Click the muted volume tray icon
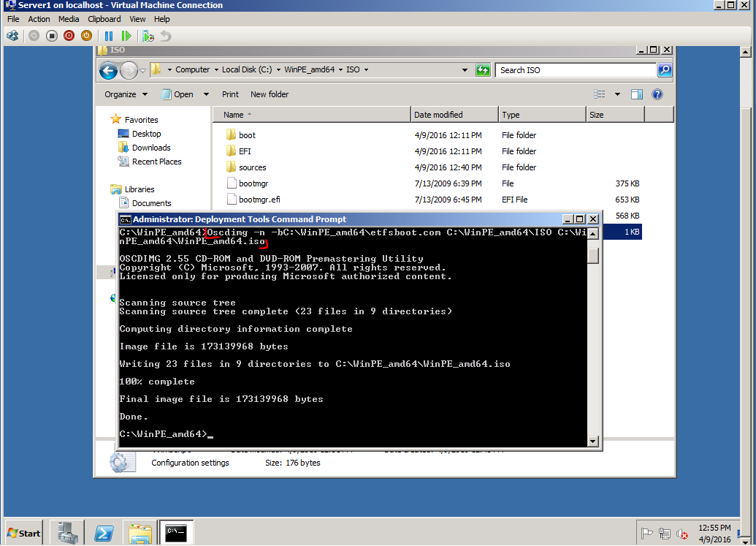The height and width of the screenshot is (546, 756). (681, 534)
